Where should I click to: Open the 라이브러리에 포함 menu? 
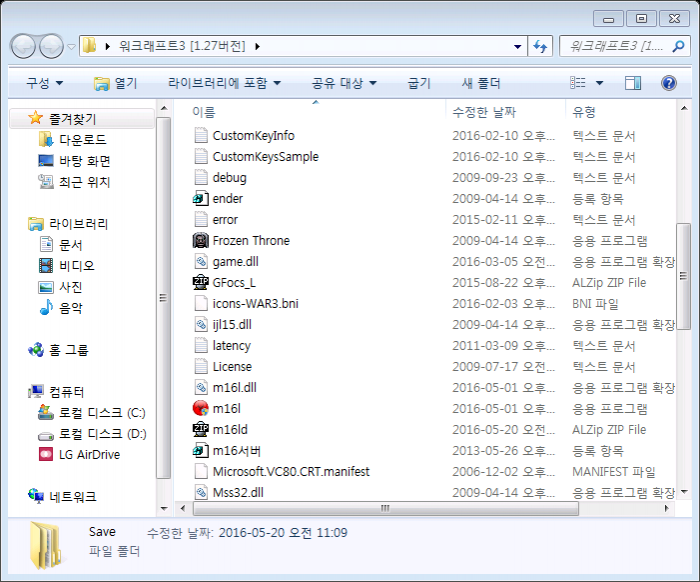pos(224,83)
